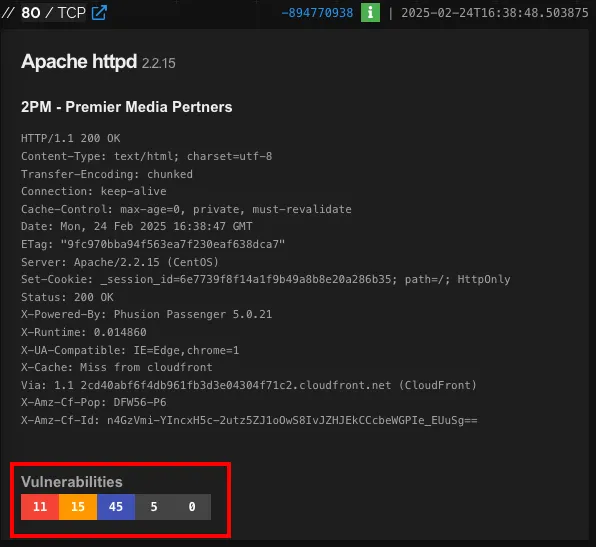This screenshot has height=547, width=596.
Task: Click the X-Powered-By Phusion Passenger line
Action: pos(147,314)
